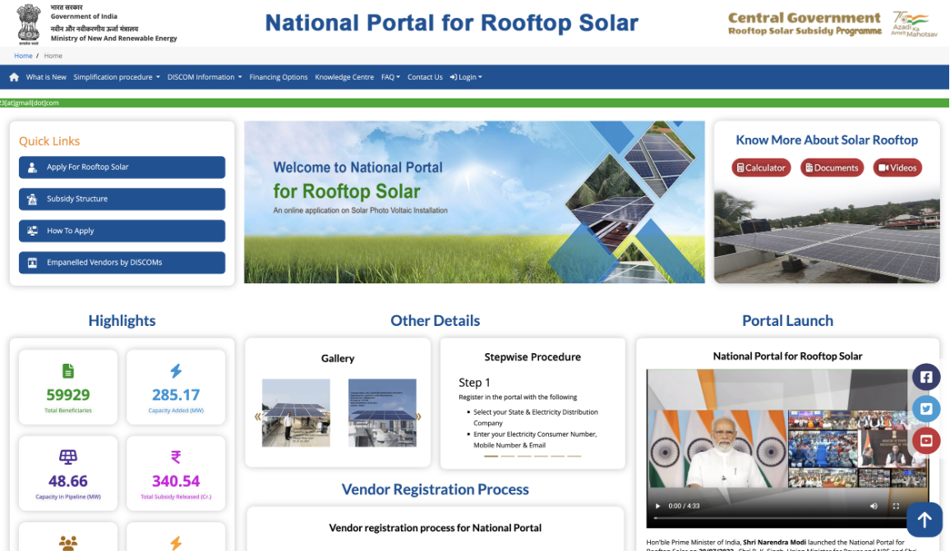Viewport: 950px width, 560px height.
Task: Expand the Login dropdown
Action: point(465,77)
